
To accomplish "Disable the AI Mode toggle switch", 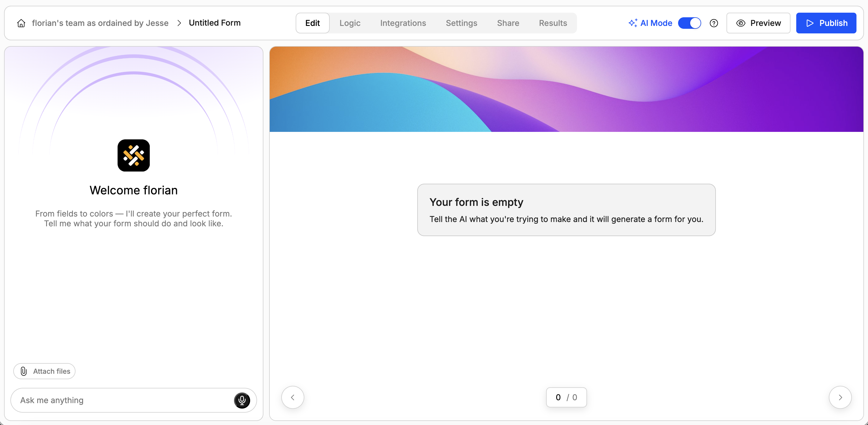I will point(689,23).
